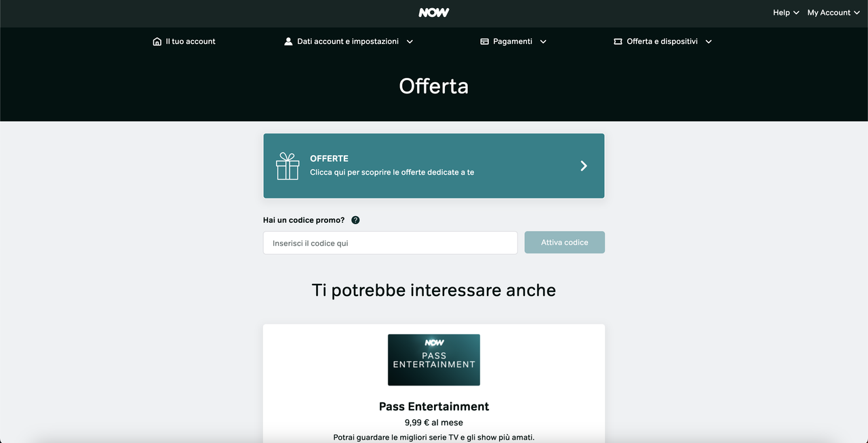
Task: Click the '9,99 € al mese' price text
Action: click(x=434, y=423)
